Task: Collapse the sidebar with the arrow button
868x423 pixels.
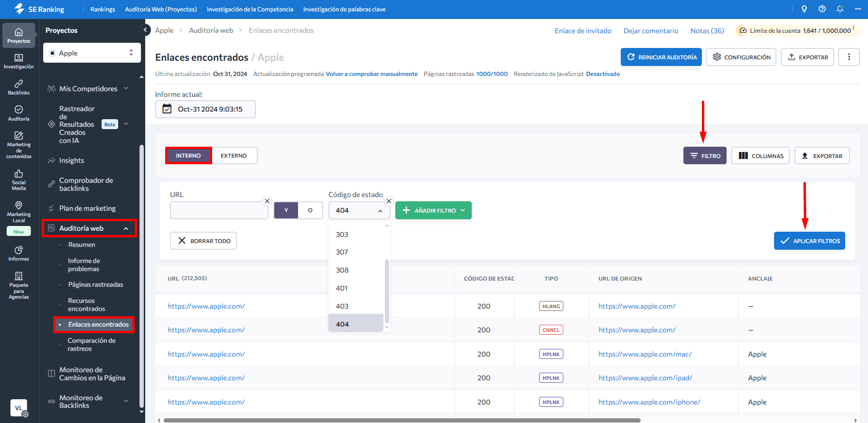Action: click(145, 30)
